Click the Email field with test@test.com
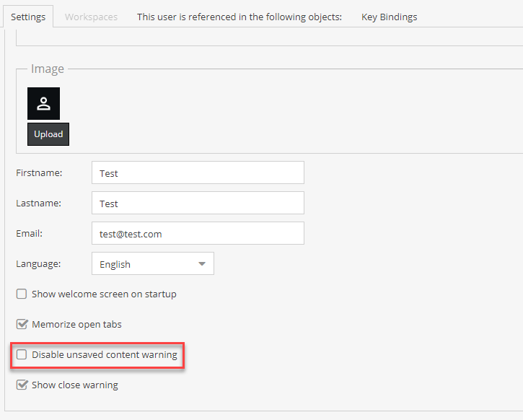 point(198,234)
